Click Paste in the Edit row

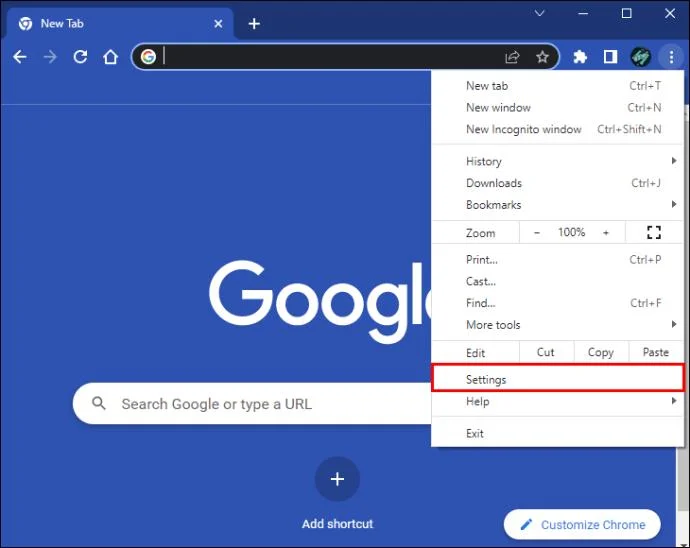tap(656, 352)
